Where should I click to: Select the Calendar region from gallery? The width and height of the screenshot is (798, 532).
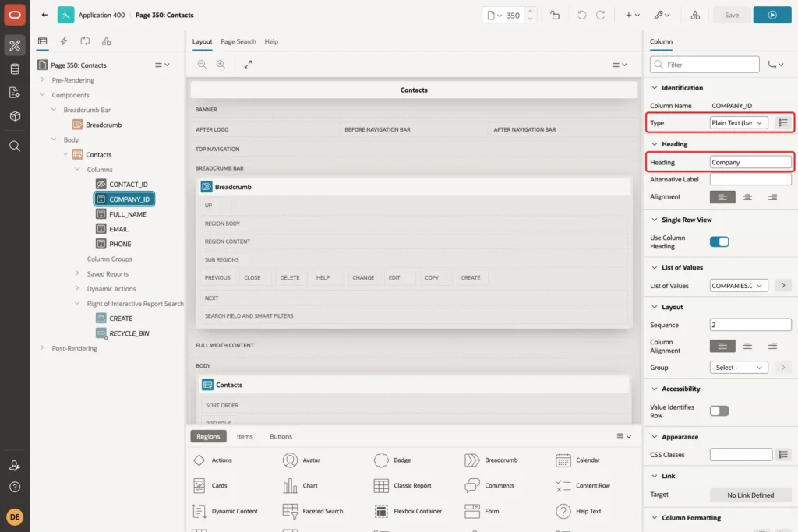(577, 460)
